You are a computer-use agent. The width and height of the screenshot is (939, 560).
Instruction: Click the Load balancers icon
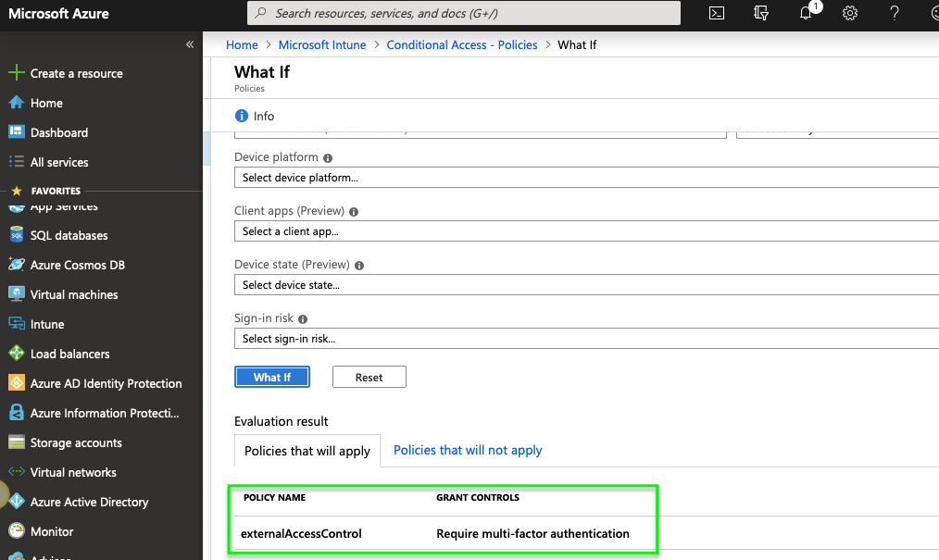pos(16,353)
